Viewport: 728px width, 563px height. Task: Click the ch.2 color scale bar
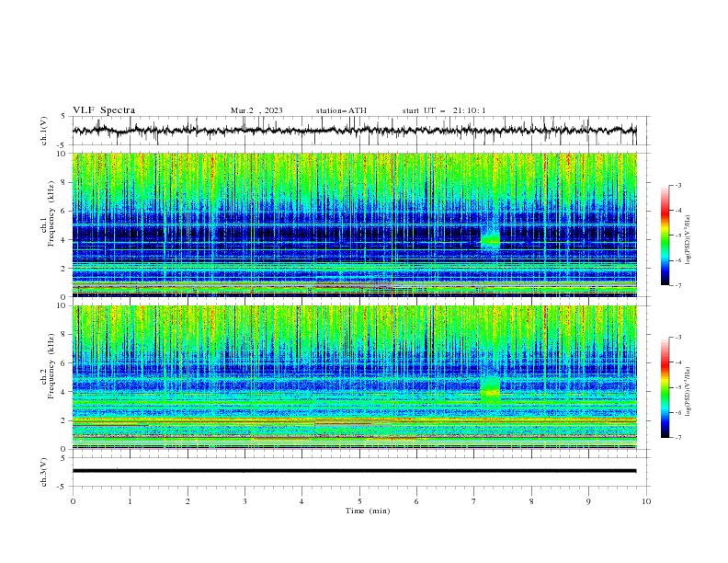point(665,387)
